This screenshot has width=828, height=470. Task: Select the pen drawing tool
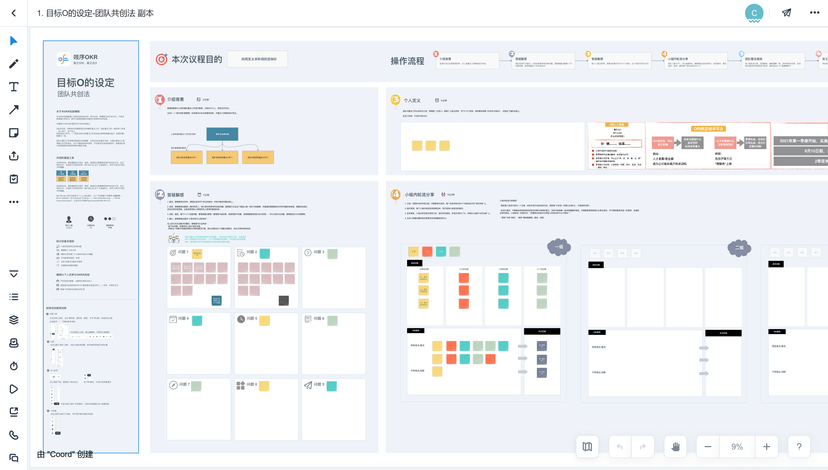[x=14, y=64]
